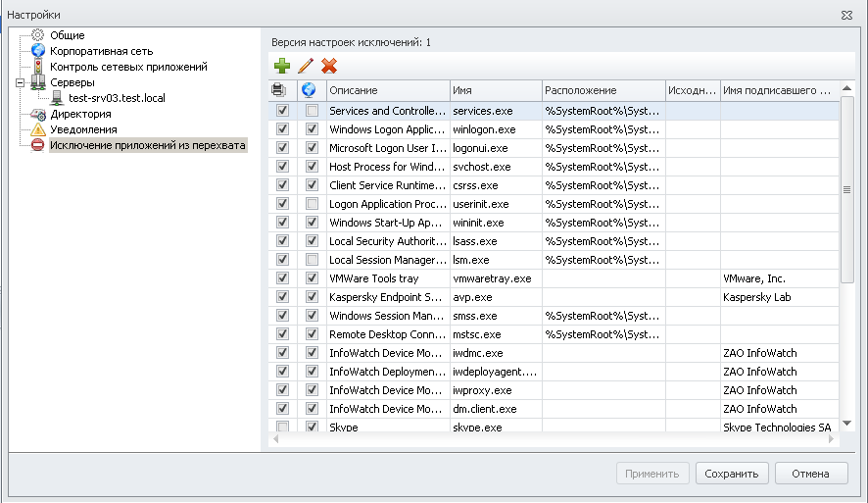This screenshot has height=503, width=868.
Task: Click the table's vertical scrollbar thumb
Action: click(847, 189)
